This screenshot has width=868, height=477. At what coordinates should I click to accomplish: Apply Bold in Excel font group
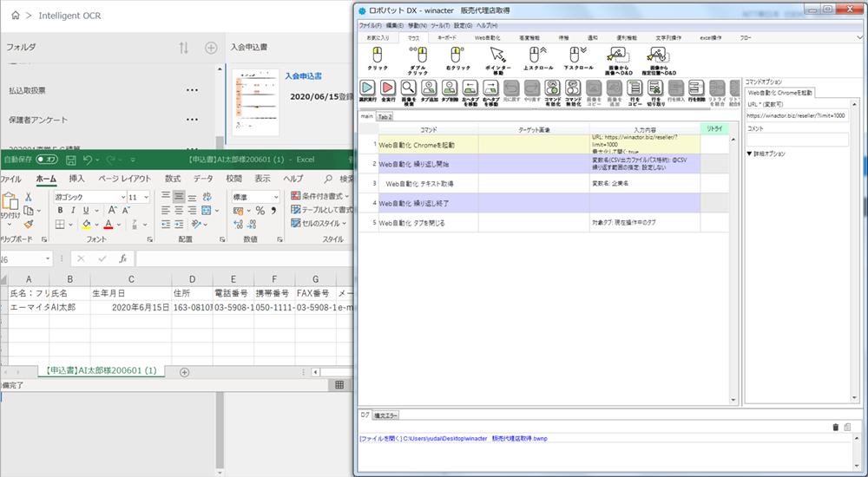[60, 210]
